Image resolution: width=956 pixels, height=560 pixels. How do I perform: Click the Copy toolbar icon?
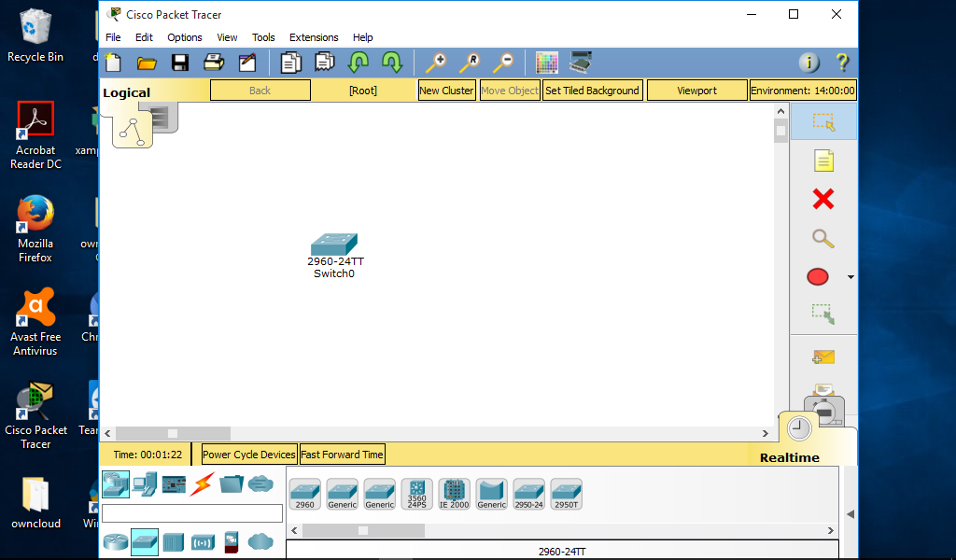click(x=291, y=63)
